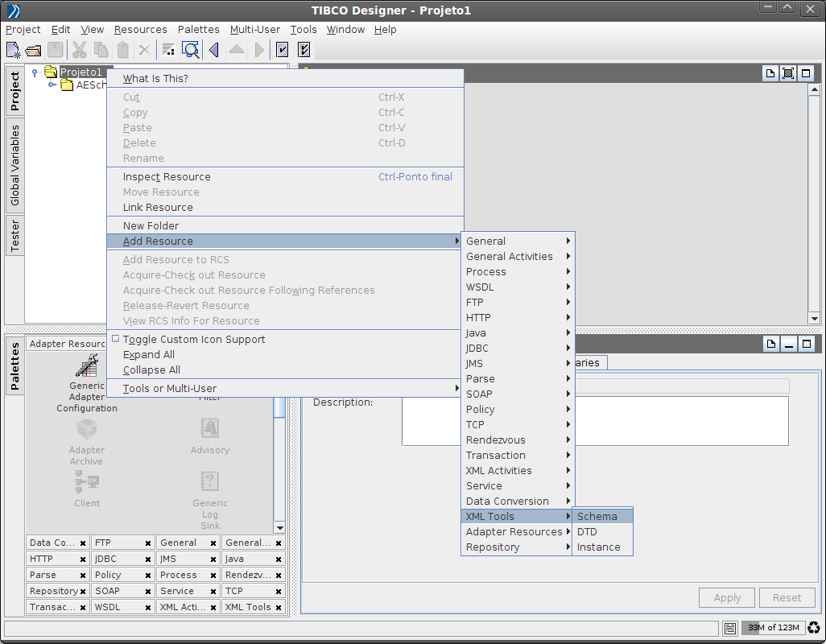Collapse the Projeto1 tree node handle
826x644 pixels.
coord(35,72)
